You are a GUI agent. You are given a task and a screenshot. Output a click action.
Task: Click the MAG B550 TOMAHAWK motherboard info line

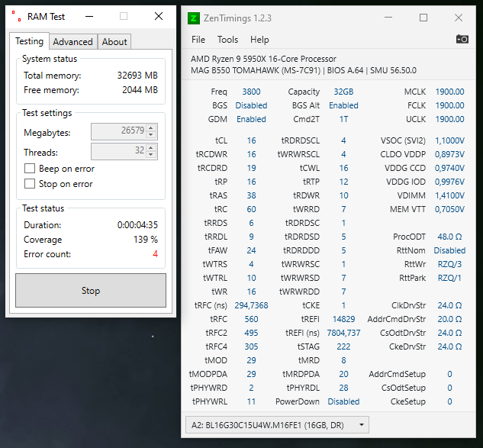(304, 70)
